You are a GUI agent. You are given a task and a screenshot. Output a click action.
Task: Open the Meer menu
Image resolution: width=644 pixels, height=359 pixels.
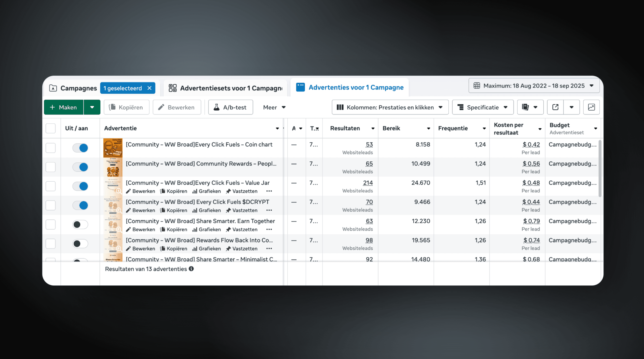(x=274, y=107)
